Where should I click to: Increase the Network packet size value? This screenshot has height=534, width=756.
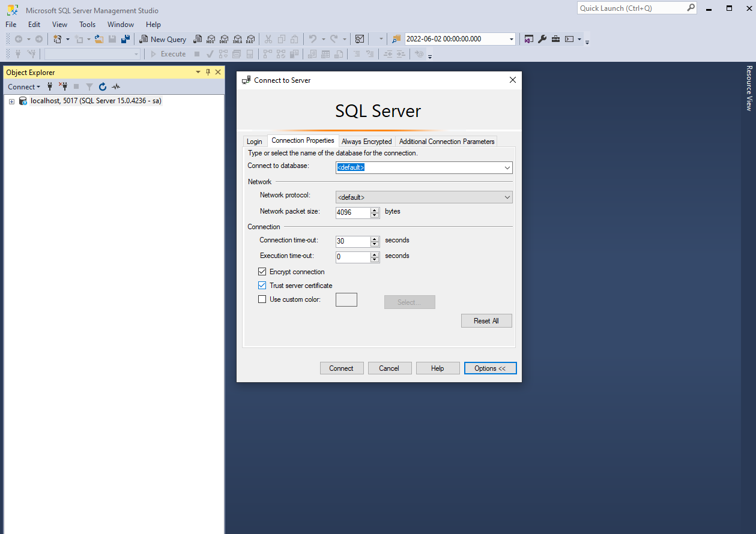(x=375, y=210)
